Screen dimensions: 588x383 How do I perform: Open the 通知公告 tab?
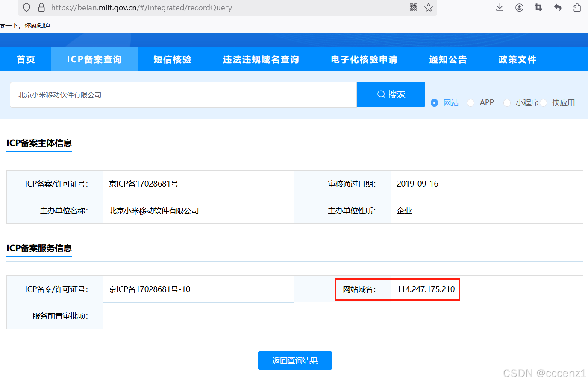[448, 59]
